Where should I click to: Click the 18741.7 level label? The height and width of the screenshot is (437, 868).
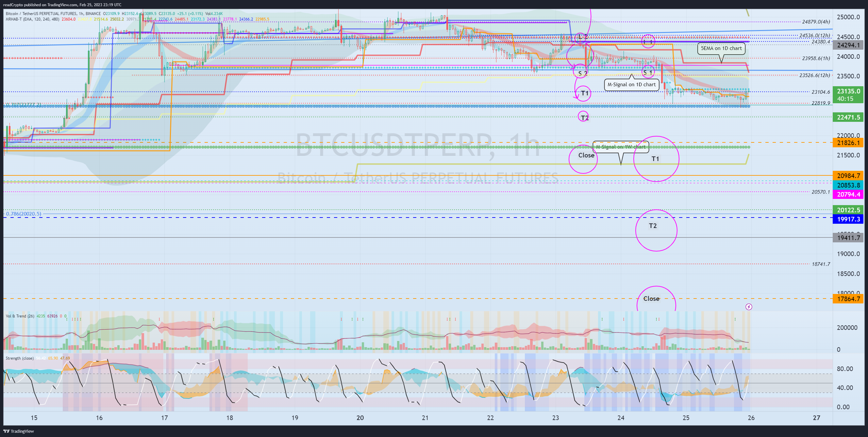coord(821,264)
